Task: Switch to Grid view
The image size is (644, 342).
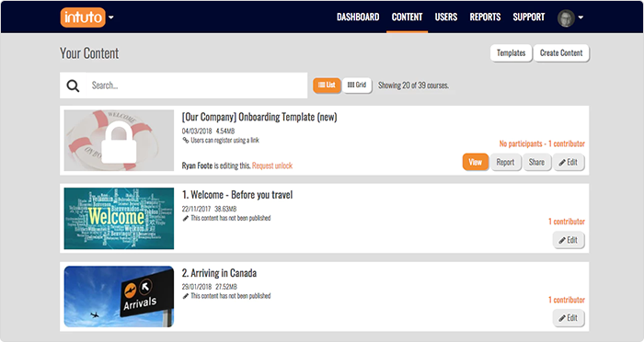Action: point(357,85)
